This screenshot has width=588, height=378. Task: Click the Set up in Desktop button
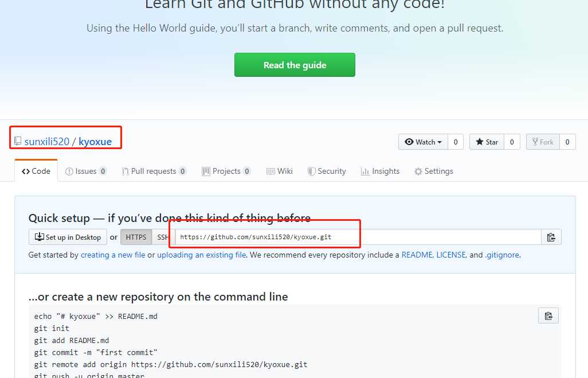(x=68, y=237)
